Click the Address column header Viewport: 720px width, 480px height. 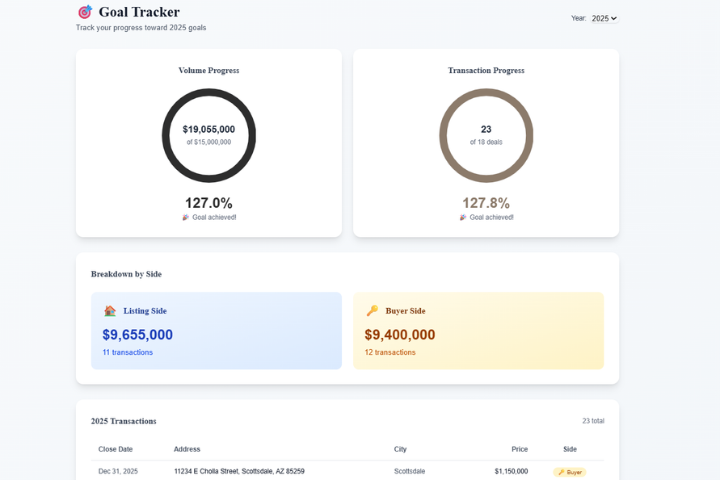click(187, 449)
